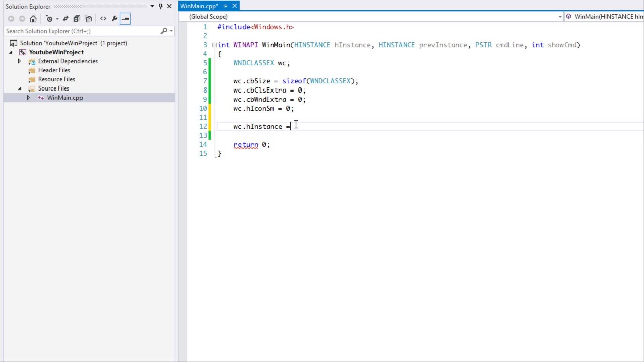Expand the WinMain.cpp tree node
Screen dimensions: 644x362
(x=28, y=98)
